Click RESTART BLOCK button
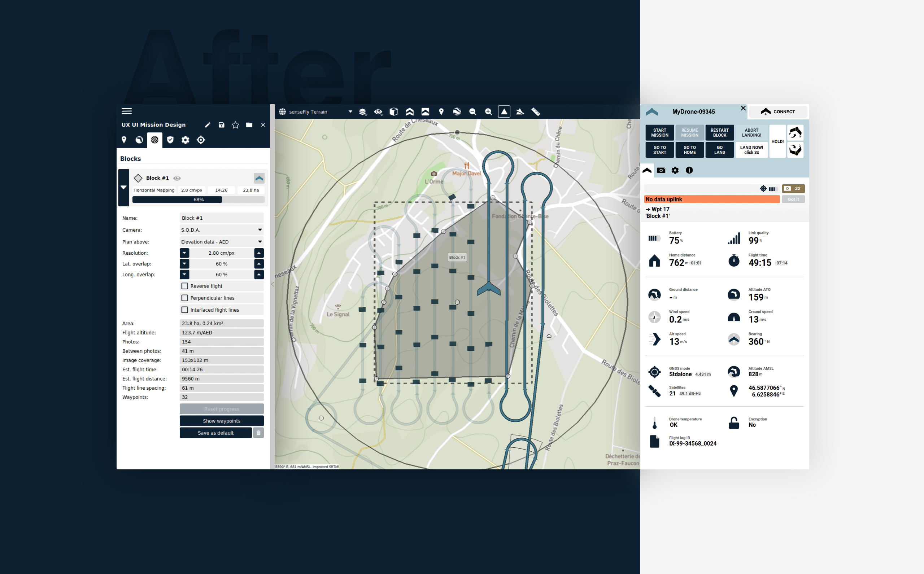 [720, 133]
